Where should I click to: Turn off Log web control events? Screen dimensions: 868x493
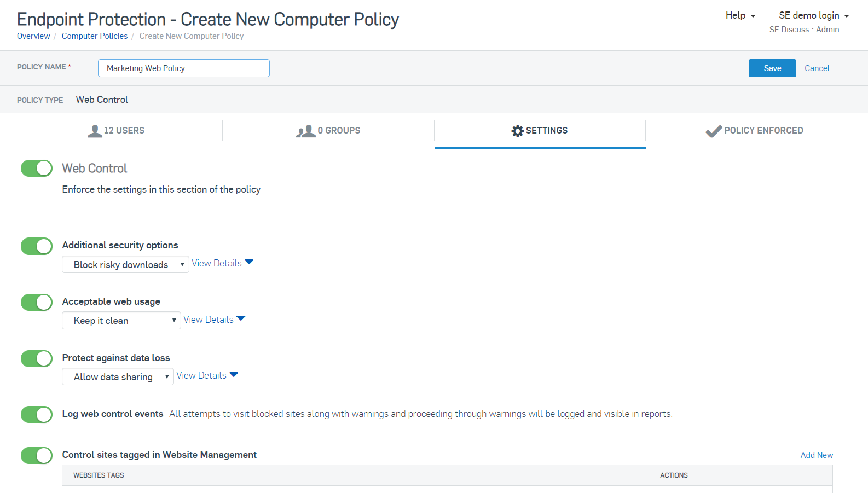[37, 415]
